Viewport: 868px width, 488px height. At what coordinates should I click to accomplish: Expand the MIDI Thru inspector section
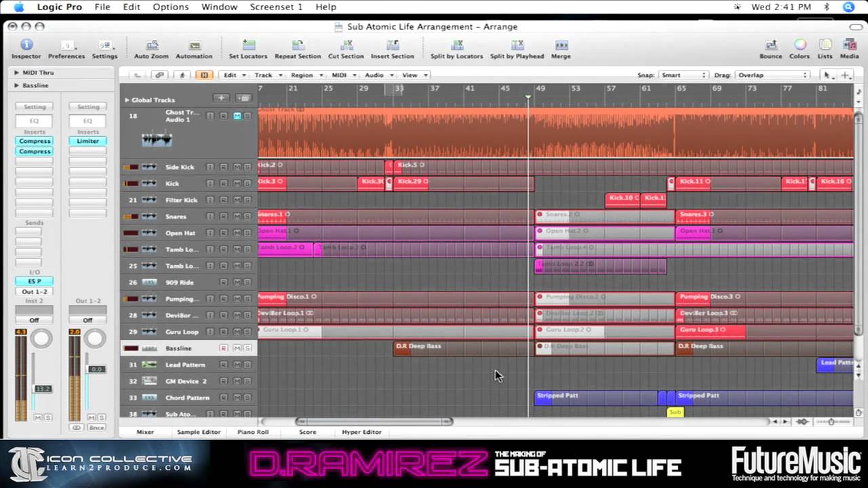tap(16, 73)
